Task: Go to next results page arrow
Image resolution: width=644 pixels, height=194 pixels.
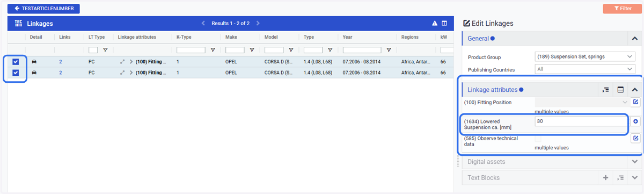Action: tap(258, 24)
